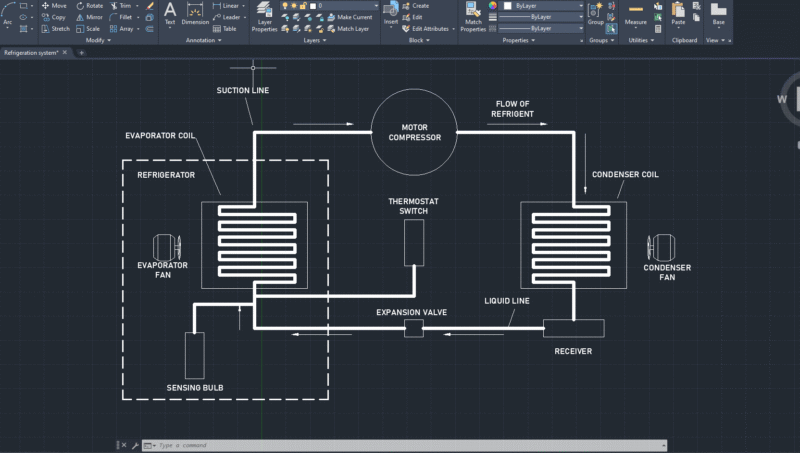Expand the Annotation panel
The height and width of the screenshot is (453, 800).
[204, 40]
